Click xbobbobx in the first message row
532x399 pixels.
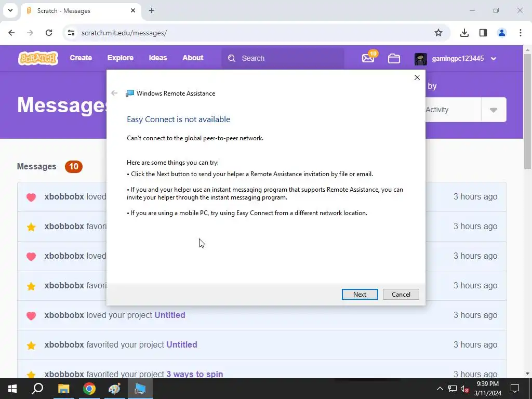tap(64, 196)
